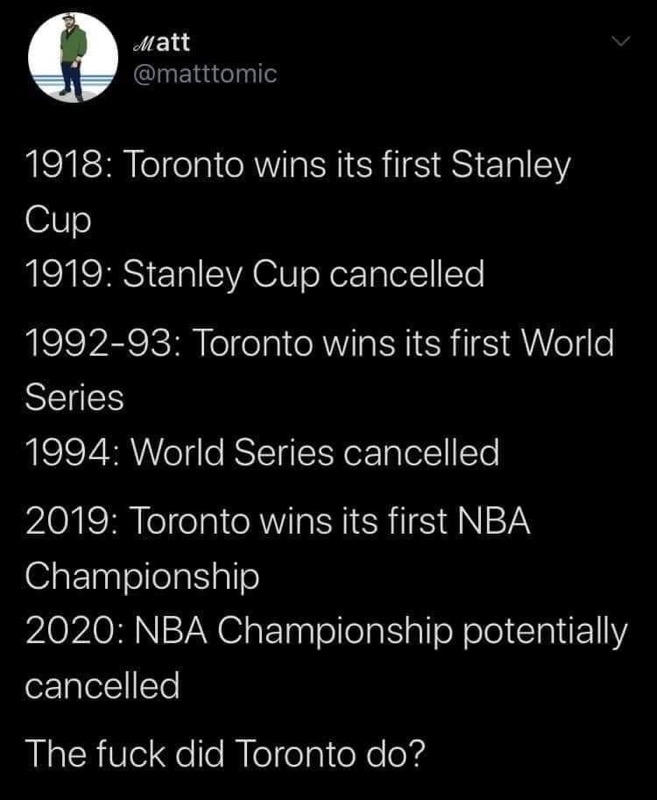Click the final standalone word 'cancelled'
Viewport: 657px width, 800px height.
[102, 685]
